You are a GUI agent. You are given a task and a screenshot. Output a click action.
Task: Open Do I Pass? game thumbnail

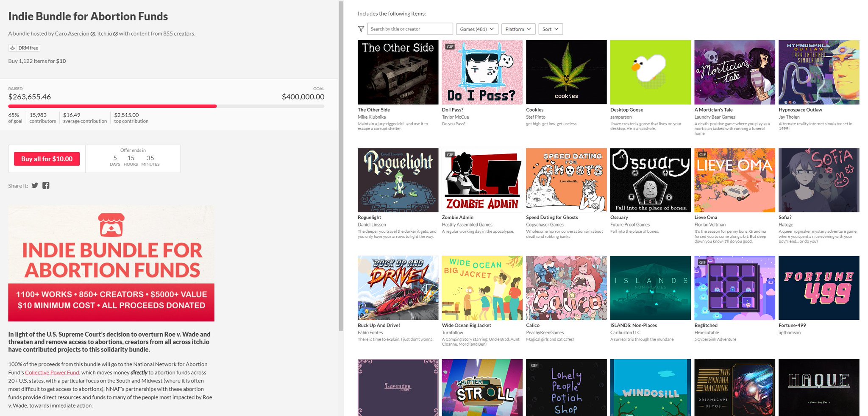pyautogui.click(x=482, y=72)
